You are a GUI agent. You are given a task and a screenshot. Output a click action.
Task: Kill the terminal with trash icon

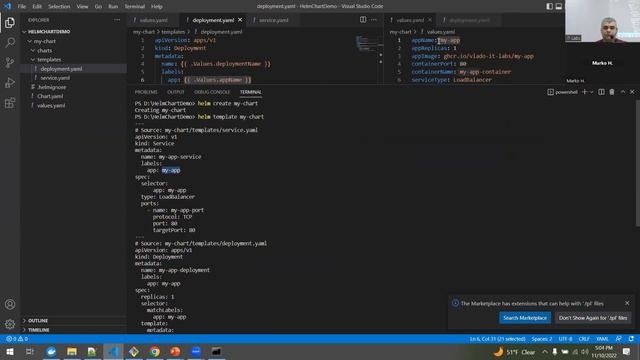click(x=612, y=92)
